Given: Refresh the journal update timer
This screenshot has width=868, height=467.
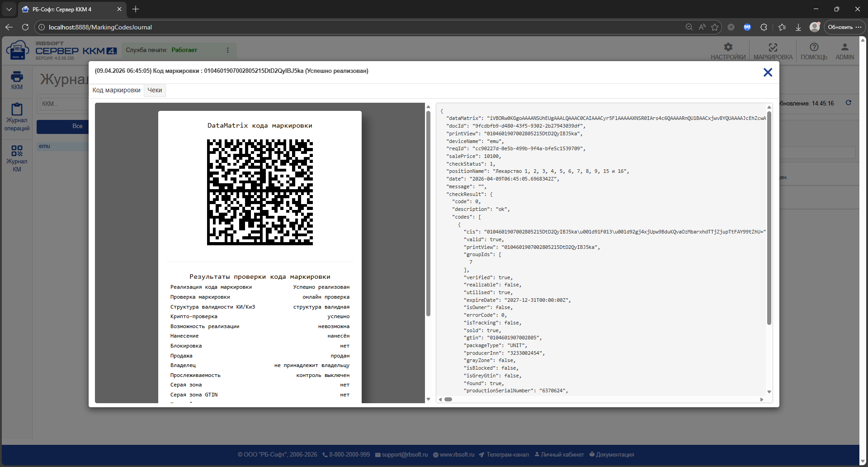Looking at the screenshot, I should point(849,103).
